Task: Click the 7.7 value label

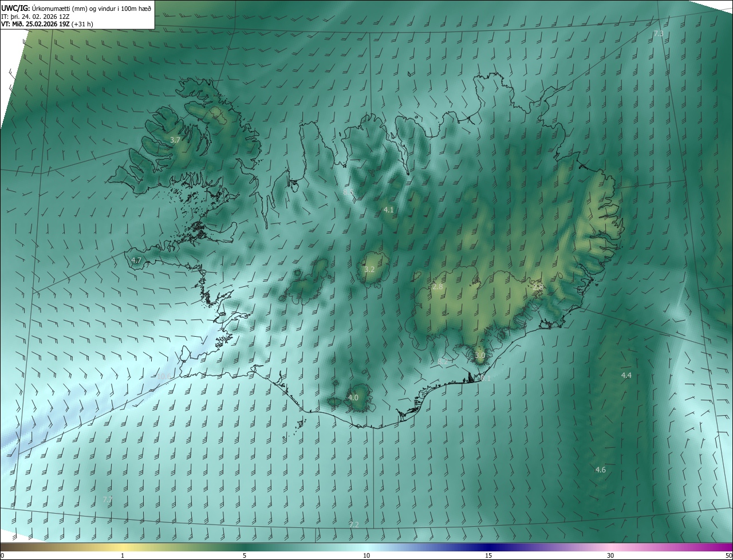Action: (x=107, y=499)
